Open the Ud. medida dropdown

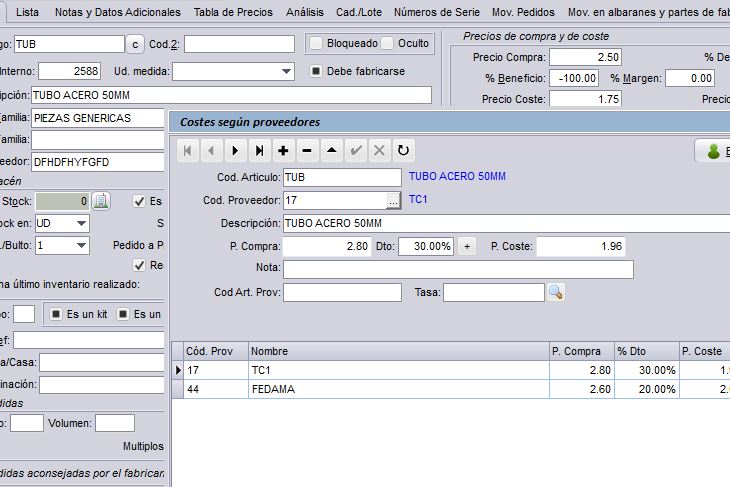click(x=286, y=71)
